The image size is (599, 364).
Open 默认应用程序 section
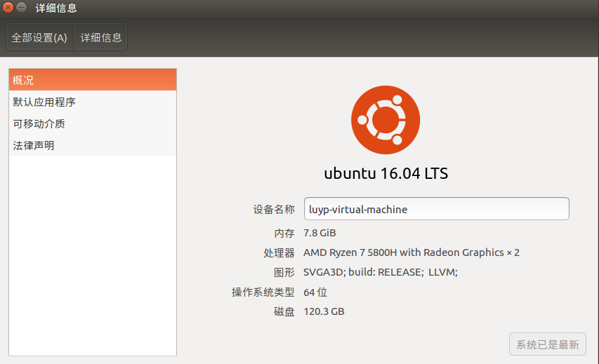pyautogui.click(x=93, y=102)
